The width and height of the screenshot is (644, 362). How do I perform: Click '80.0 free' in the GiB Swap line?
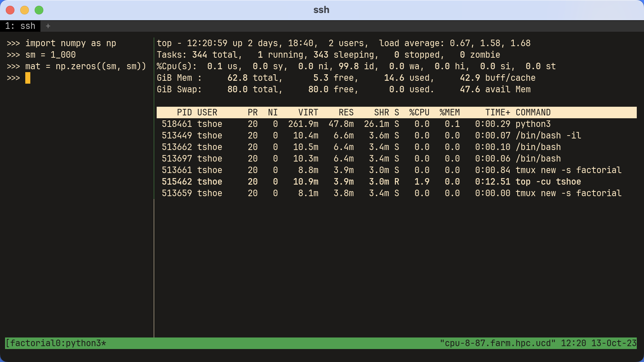point(334,89)
